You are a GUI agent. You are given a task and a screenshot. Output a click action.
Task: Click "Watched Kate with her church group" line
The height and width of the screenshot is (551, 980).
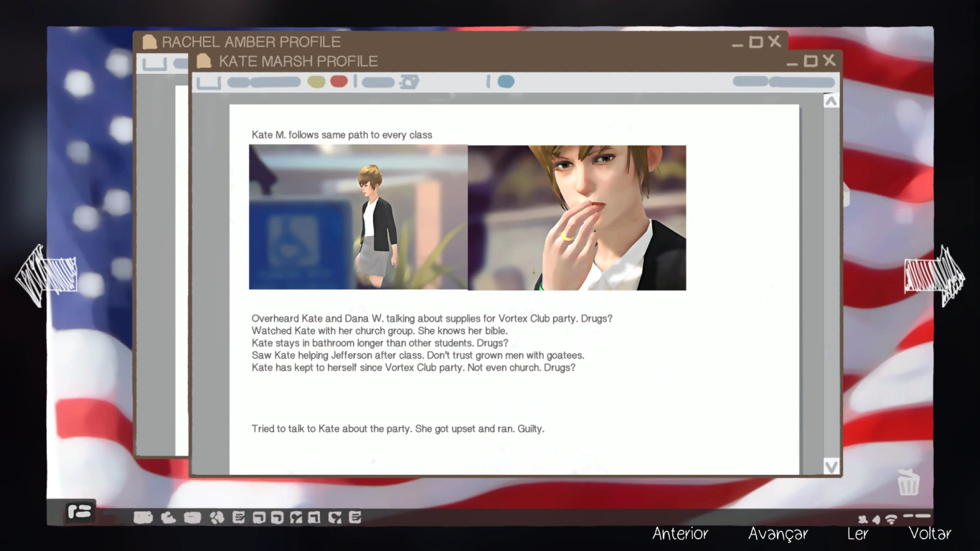tap(380, 331)
